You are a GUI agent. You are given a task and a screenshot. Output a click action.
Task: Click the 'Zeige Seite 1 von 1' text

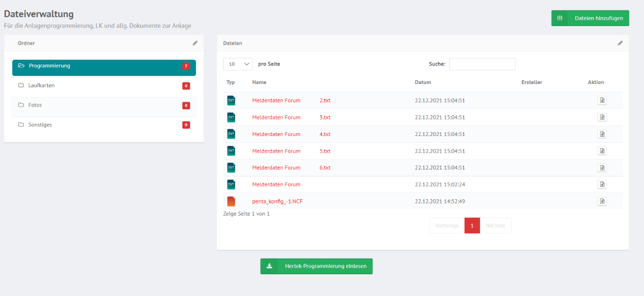click(x=246, y=213)
